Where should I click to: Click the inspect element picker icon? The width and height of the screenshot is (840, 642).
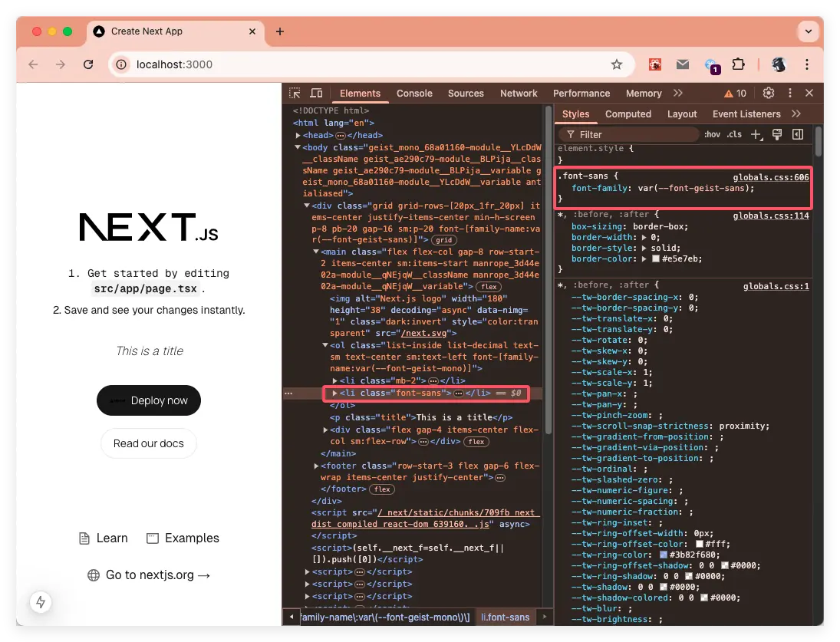click(295, 93)
